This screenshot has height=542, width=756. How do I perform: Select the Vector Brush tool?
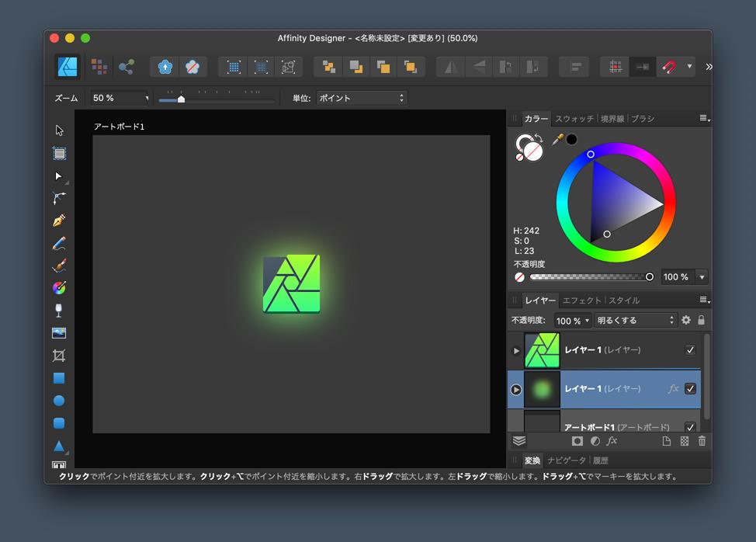59,266
